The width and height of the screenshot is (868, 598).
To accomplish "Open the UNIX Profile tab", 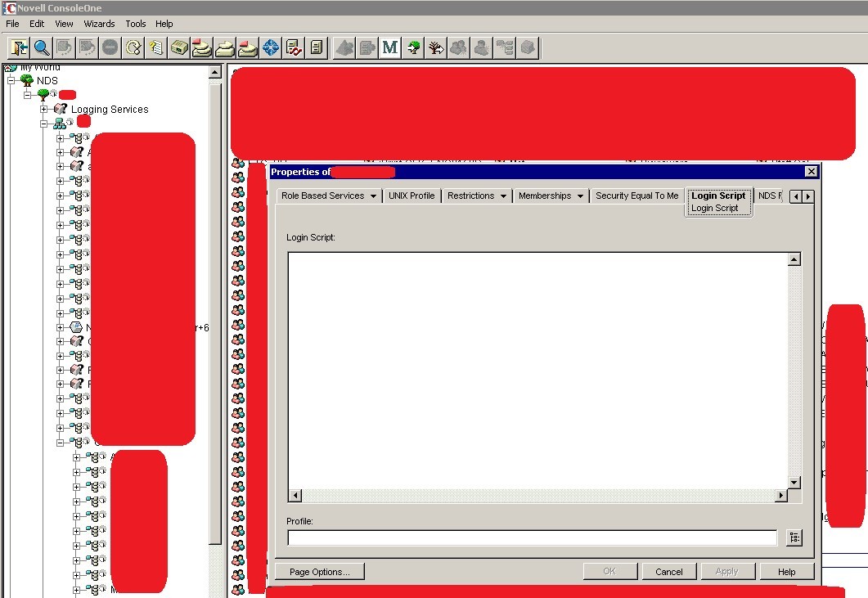I will [x=412, y=196].
